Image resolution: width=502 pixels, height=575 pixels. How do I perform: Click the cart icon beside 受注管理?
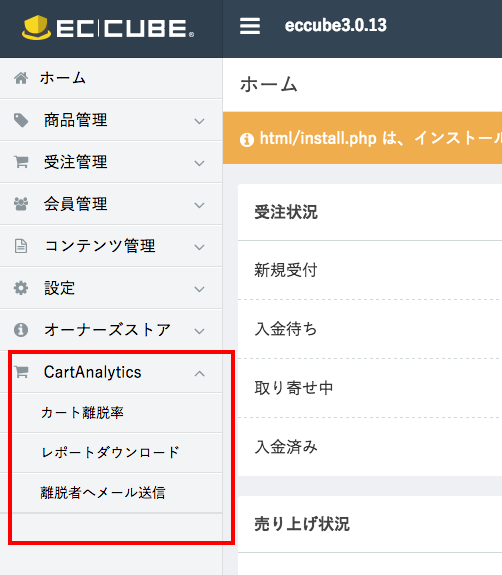tap(21, 162)
